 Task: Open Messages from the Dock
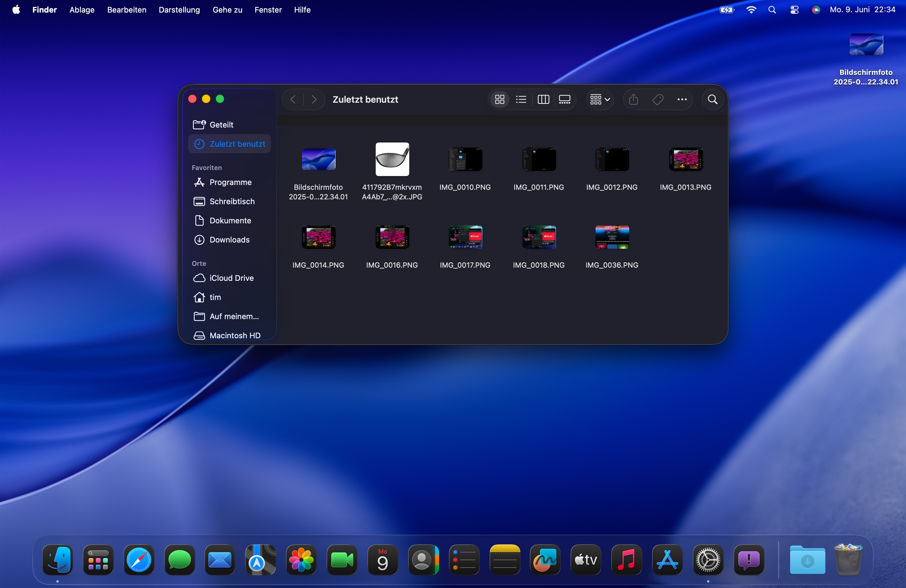coord(180,560)
